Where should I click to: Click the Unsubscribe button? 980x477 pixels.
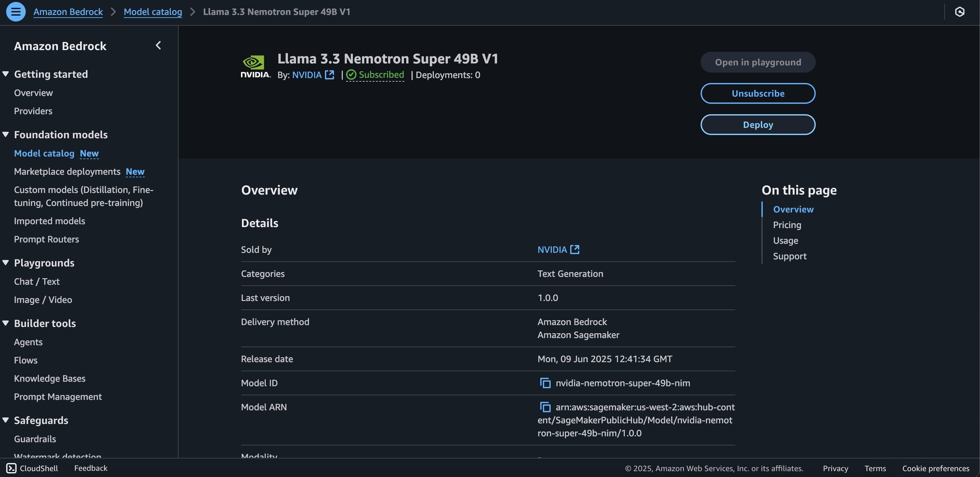click(x=758, y=94)
